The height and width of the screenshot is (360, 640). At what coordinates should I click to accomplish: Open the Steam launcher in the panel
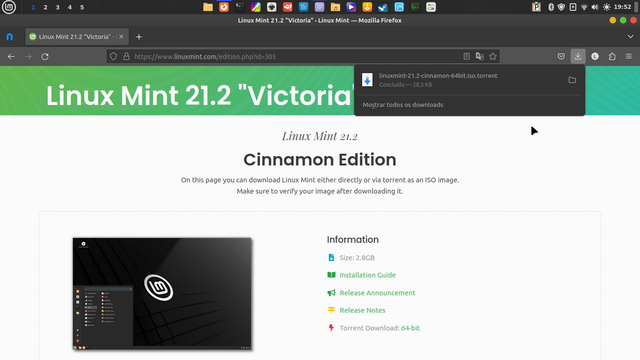point(383,7)
